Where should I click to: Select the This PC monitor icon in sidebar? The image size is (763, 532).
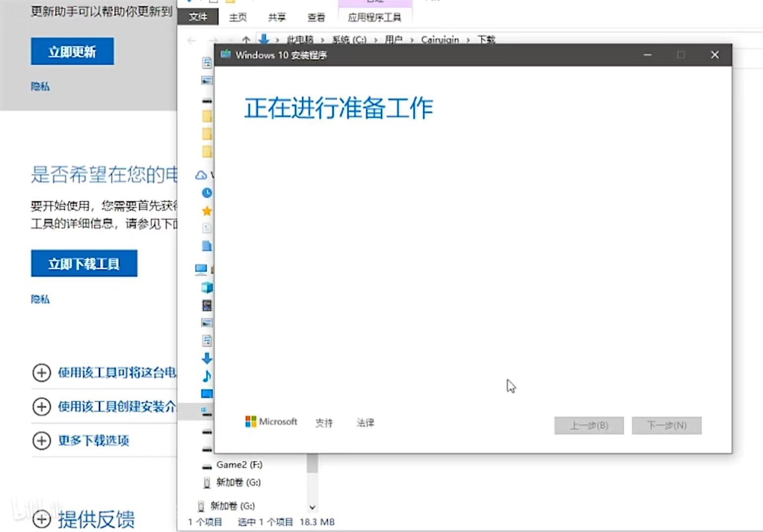pyautogui.click(x=201, y=269)
